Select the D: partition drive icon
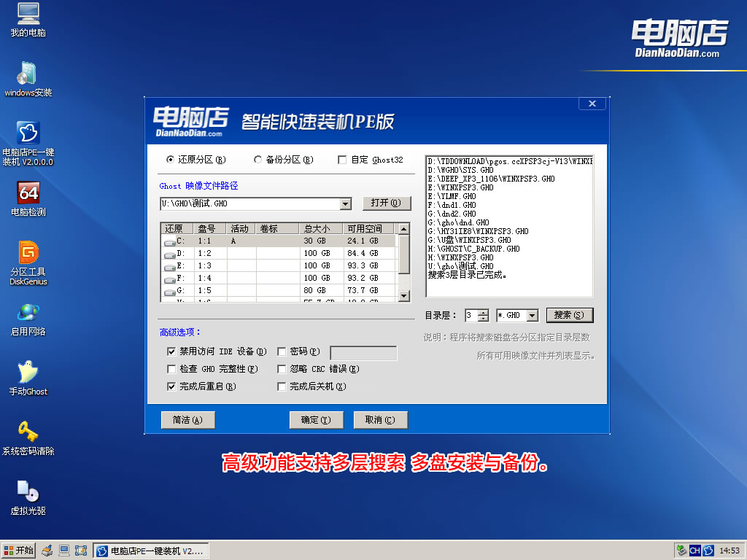747x560 pixels. coord(169,254)
